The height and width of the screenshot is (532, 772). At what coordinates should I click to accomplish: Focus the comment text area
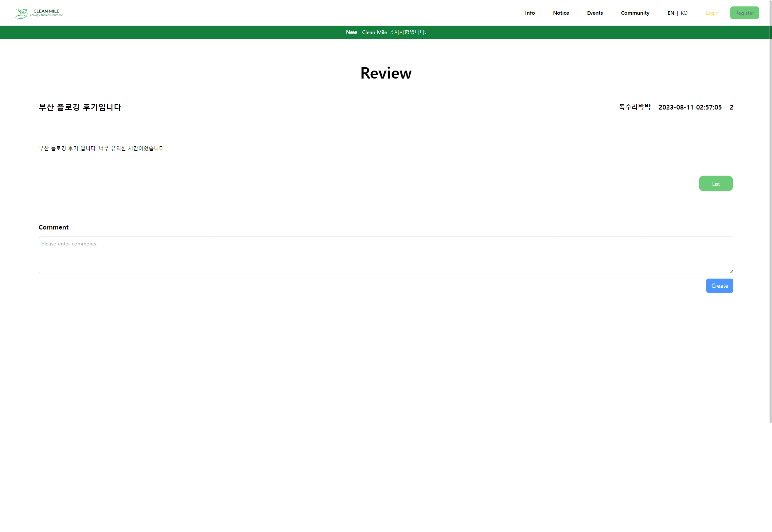click(x=386, y=255)
